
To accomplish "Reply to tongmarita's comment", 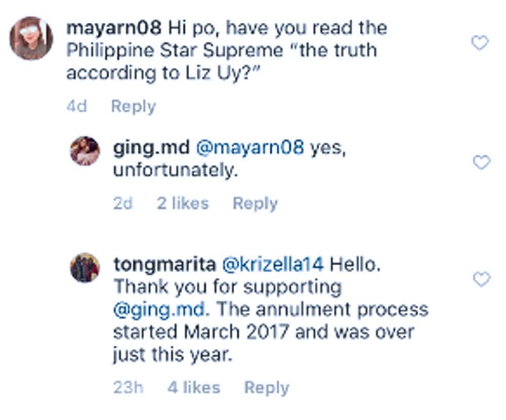I will click(267, 388).
